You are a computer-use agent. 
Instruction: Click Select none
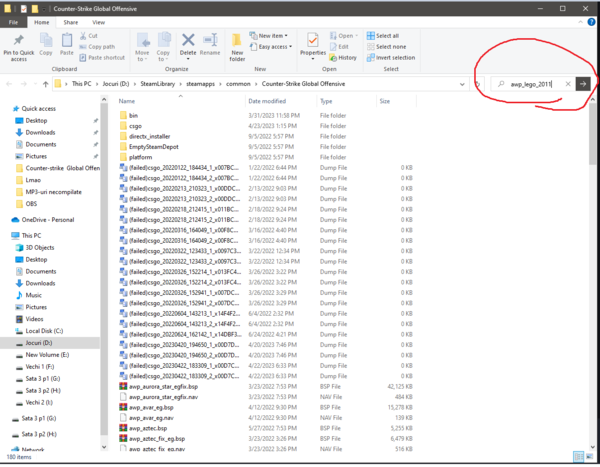tap(386, 47)
